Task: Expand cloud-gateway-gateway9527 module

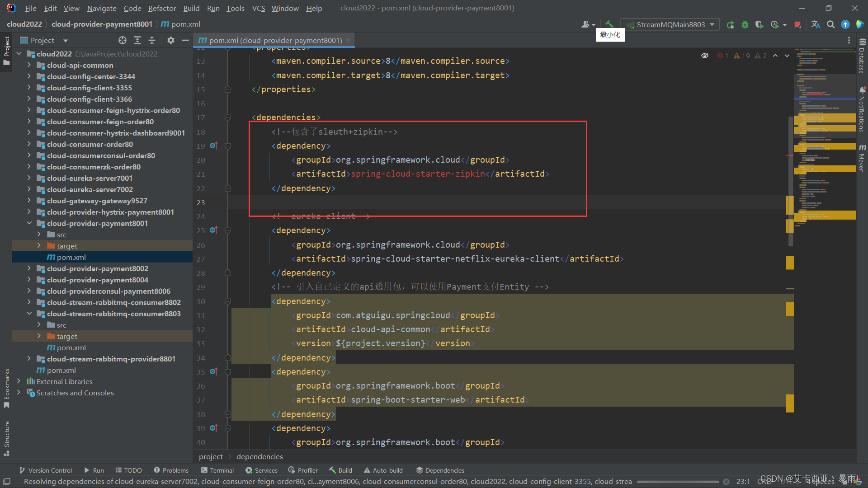Action: (x=29, y=201)
